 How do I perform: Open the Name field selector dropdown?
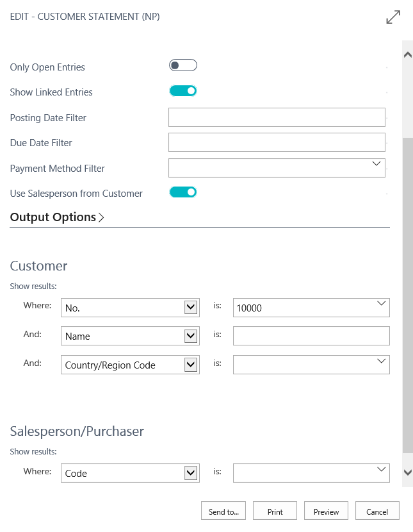click(x=190, y=336)
